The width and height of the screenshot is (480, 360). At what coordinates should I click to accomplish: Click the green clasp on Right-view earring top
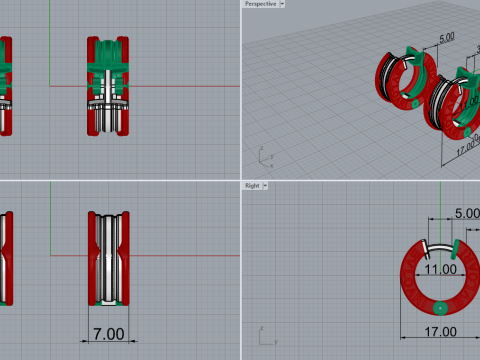coord(455,249)
